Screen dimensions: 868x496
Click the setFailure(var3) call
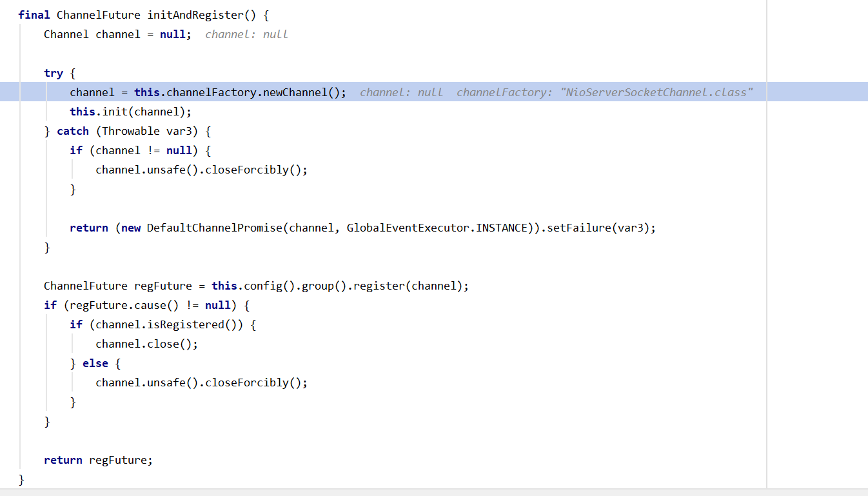[598, 228]
